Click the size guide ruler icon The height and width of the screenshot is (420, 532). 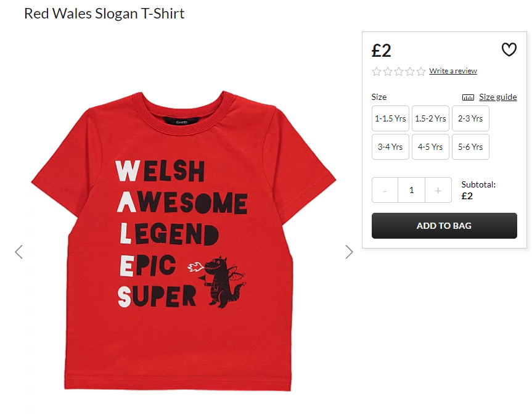[468, 97]
